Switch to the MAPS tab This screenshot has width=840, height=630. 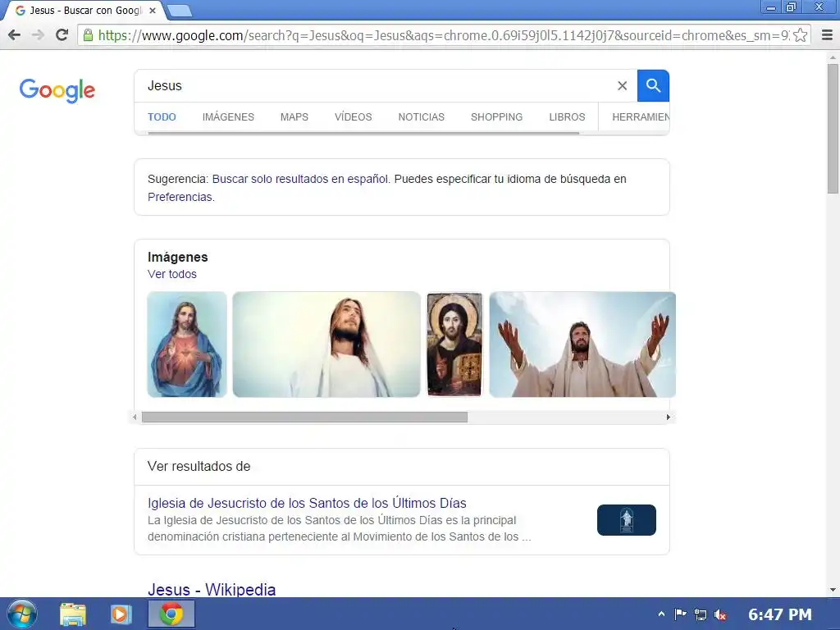294,116
